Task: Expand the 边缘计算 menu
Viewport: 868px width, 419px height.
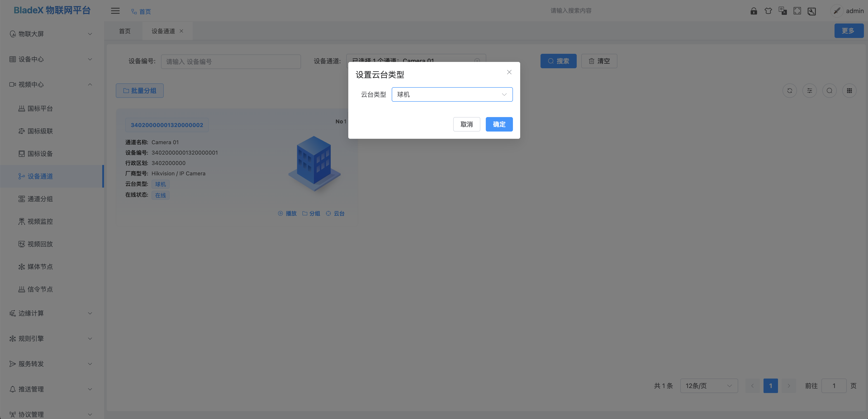Action: click(52, 313)
